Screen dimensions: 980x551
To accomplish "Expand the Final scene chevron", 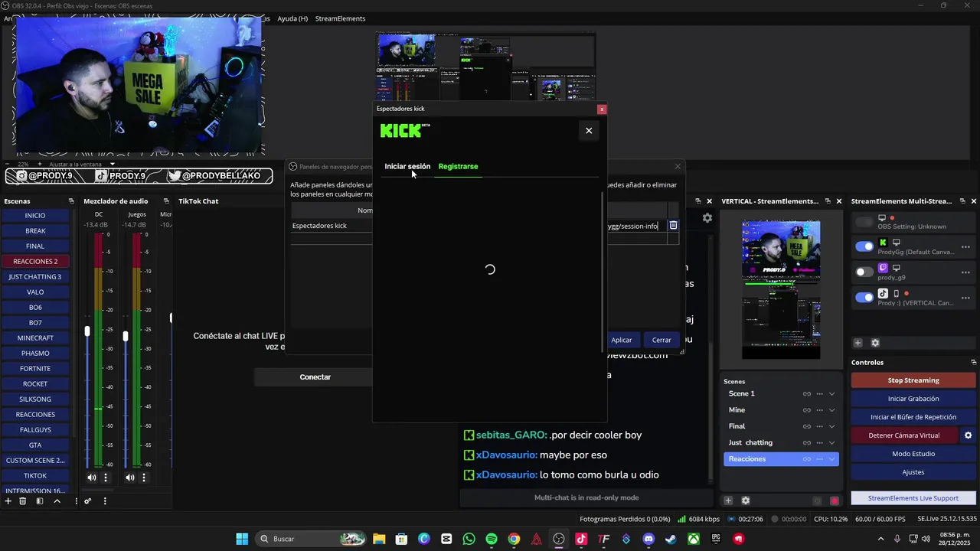I will pyautogui.click(x=831, y=426).
